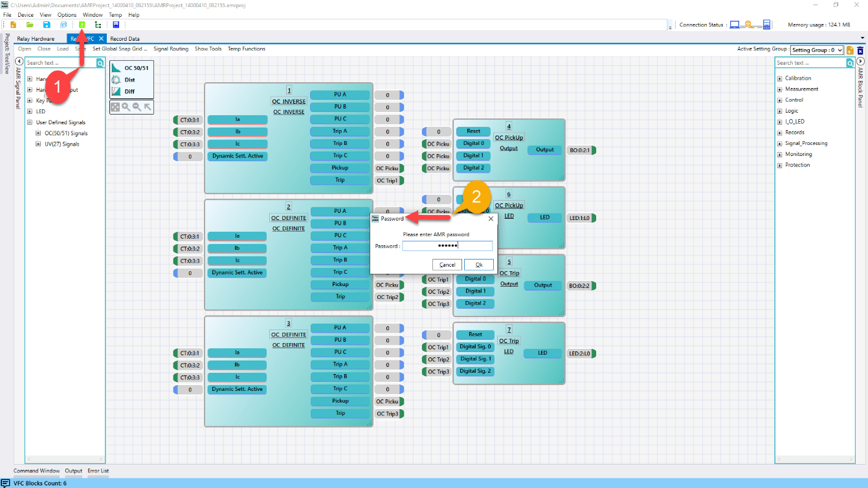
Task: Click the green download-to-device toolbar icon
Action: (82, 25)
